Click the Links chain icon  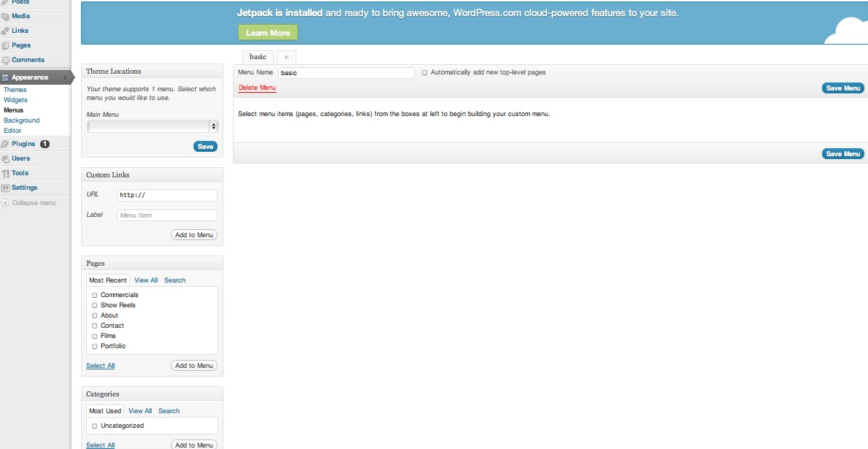click(x=6, y=31)
